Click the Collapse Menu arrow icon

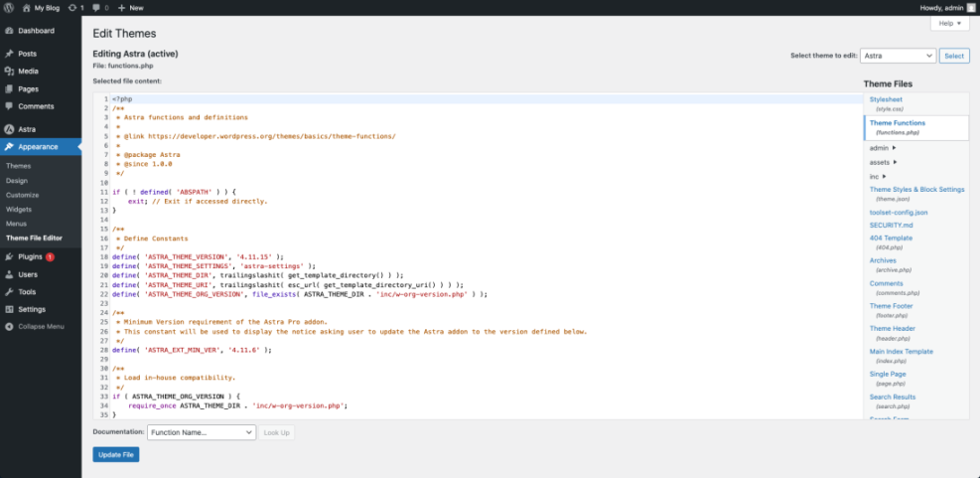click(x=9, y=327)
